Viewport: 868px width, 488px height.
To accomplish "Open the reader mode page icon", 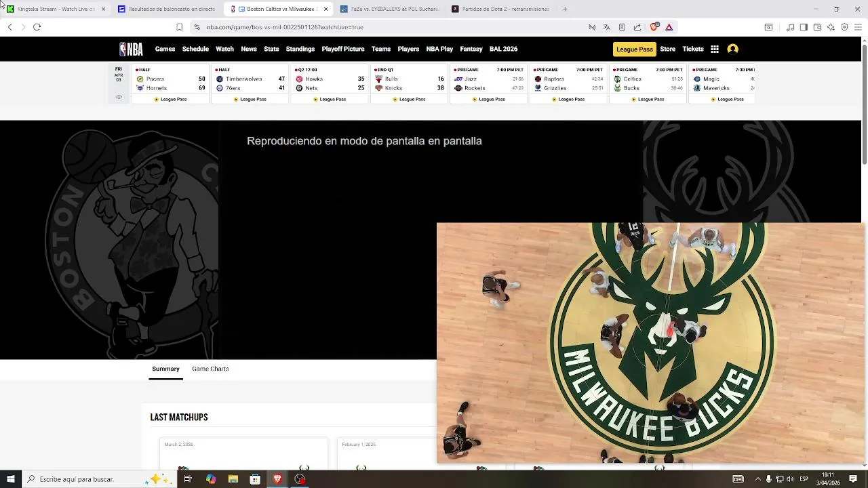I will click(x=622, y=27).
